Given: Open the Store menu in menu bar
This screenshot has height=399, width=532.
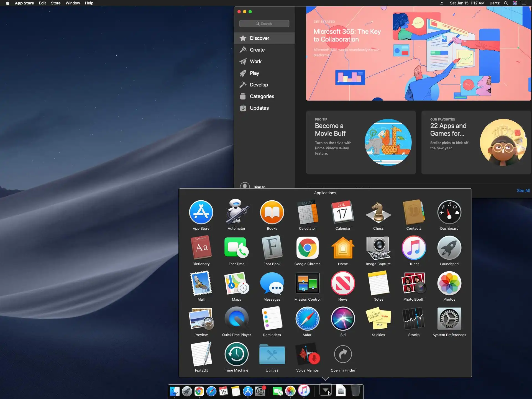Looking at the screenshot, I should (55, 3).
